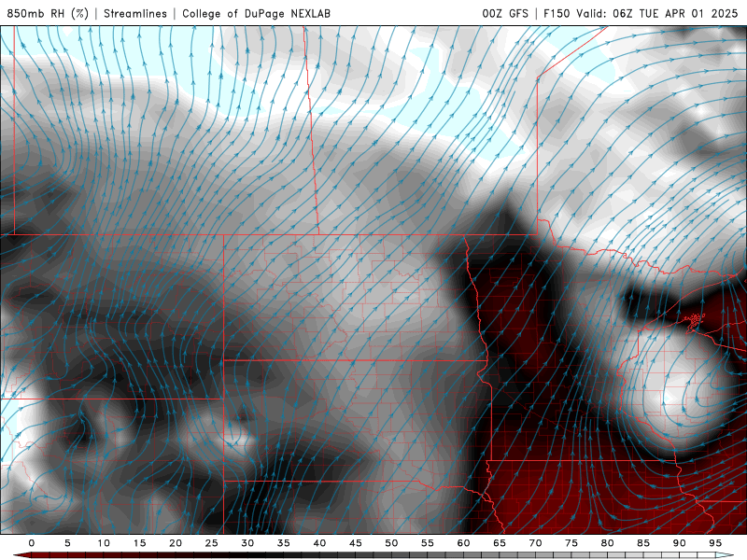Viewport: 747px width, 560px height.
Task: Pick the 35 label on the humidity legend
Action: click(284, 543)
